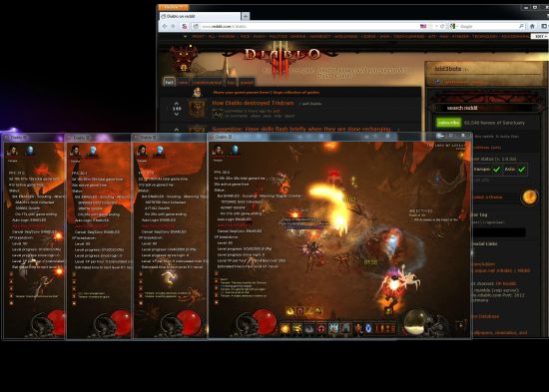Click the red health globe in large Diablo window

(265, 321)
